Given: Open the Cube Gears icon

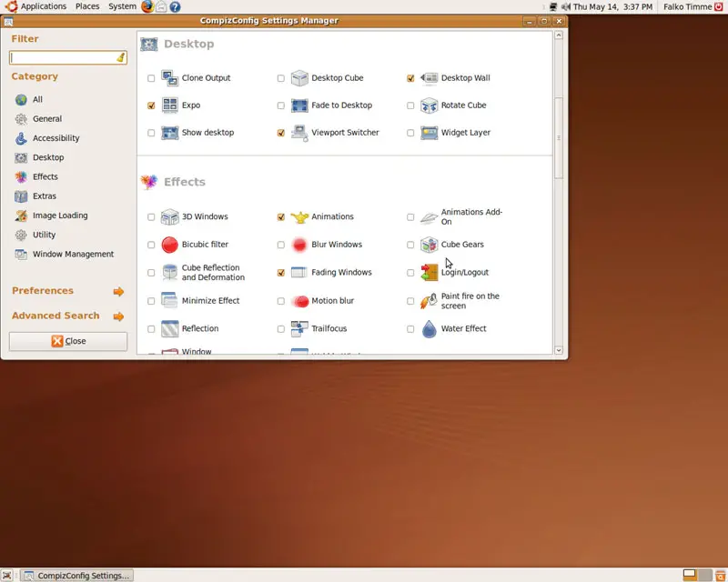Looking at the screenshot, I should (429, 245).
